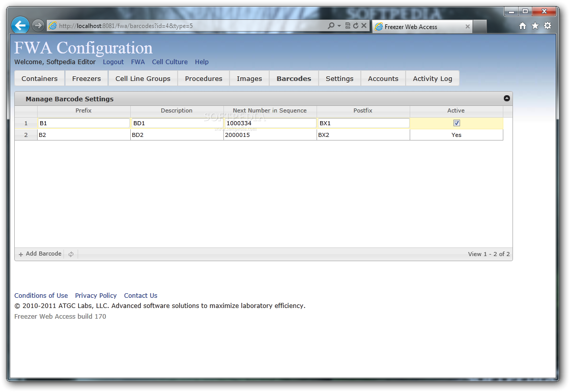Click the browser forward arrow button
The height and width of the screenshot is (392, 570).
point(38,25)
